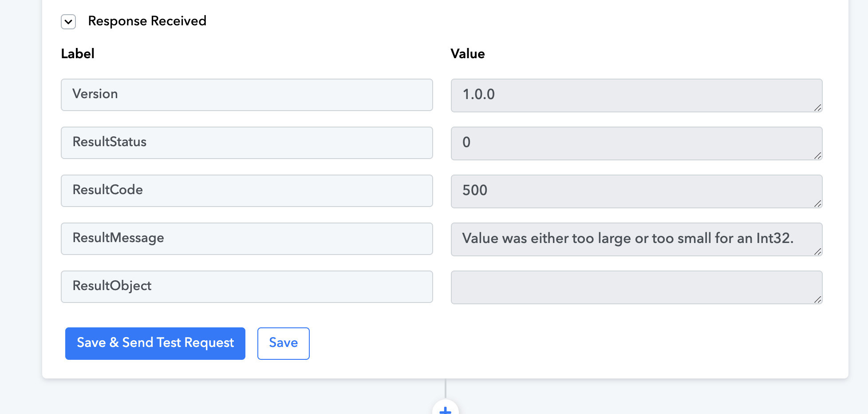Click the plus icon to add step

click(445, 409)
